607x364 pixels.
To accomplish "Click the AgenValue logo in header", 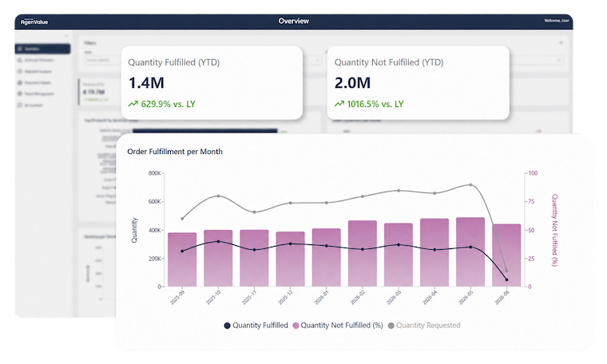I will pos(34,22).
